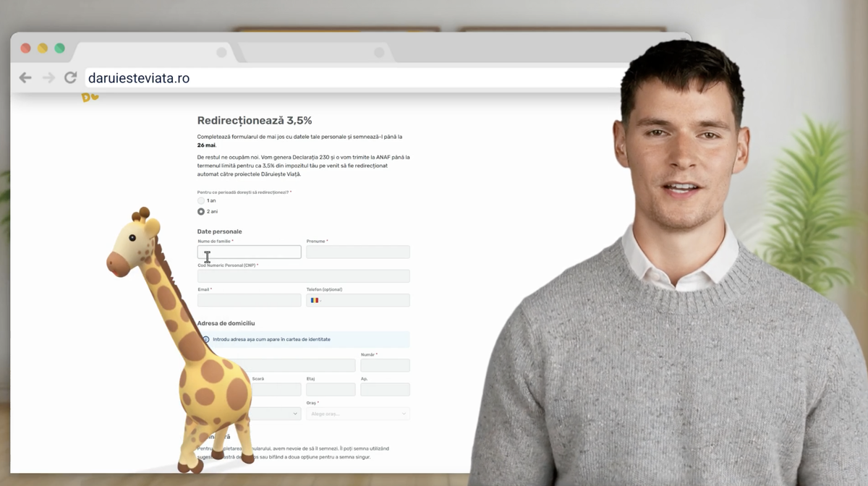Click the yellow site logo under the toolbar
Screen dimensions: 868x486
pos(90,98)
